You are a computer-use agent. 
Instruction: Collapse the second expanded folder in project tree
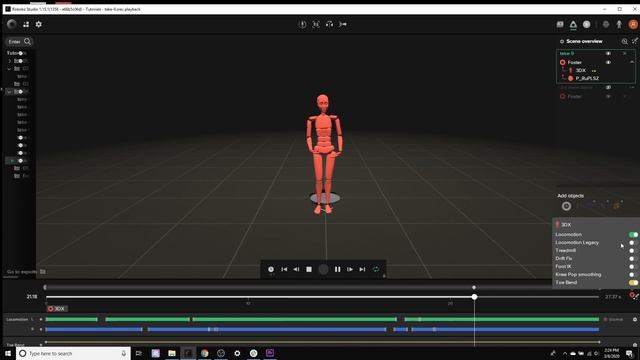9,69
